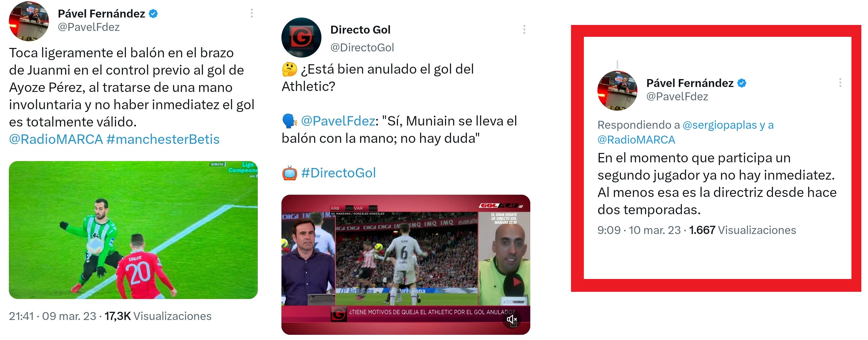Open the Juanmi and Dalot match photo
This screenshot has height=340, width=868.
point(133,230)
